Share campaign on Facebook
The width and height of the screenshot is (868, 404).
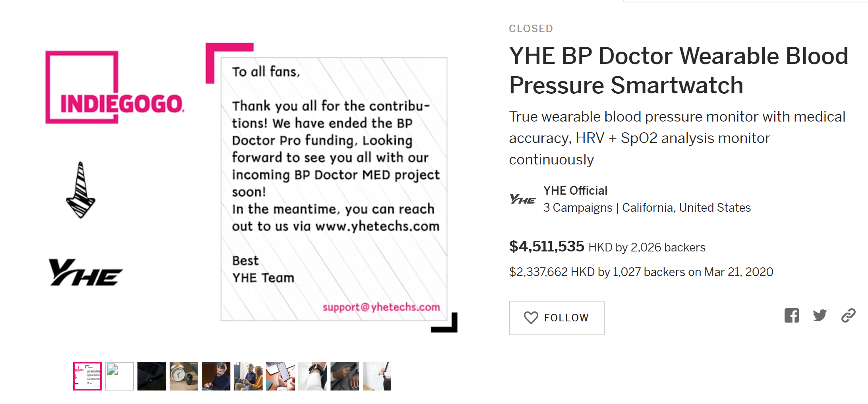click(791, 315)
